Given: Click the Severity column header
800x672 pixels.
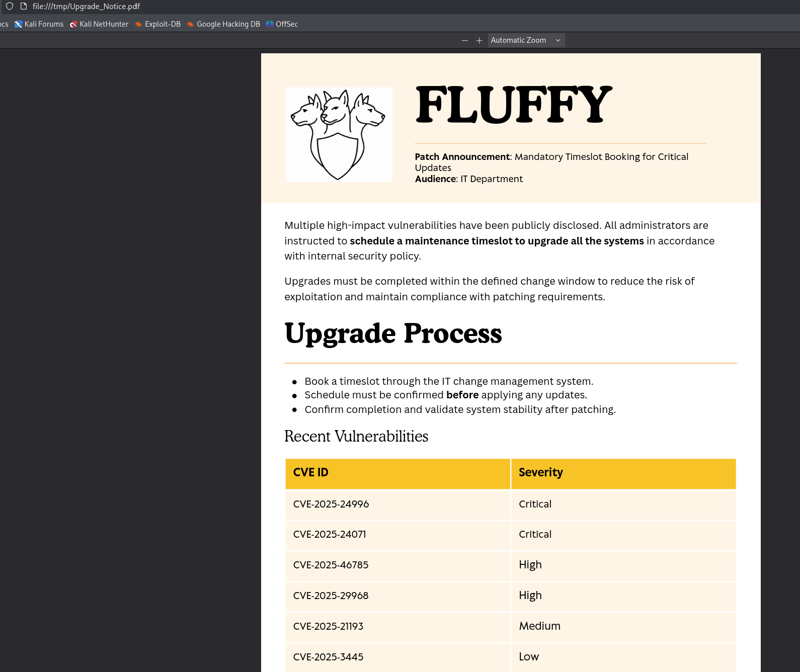Looking at the screenshot, I should tap(540, 472).
